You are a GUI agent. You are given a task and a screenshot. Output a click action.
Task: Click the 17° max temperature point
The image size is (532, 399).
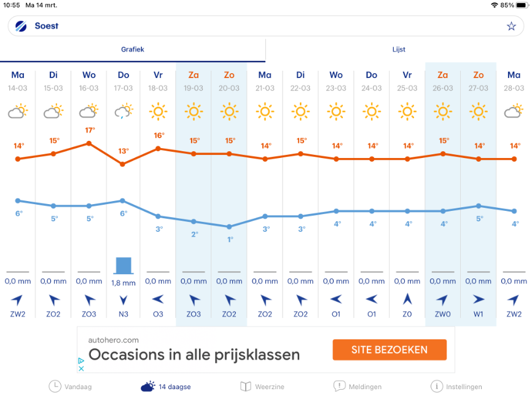pos(89,143)
